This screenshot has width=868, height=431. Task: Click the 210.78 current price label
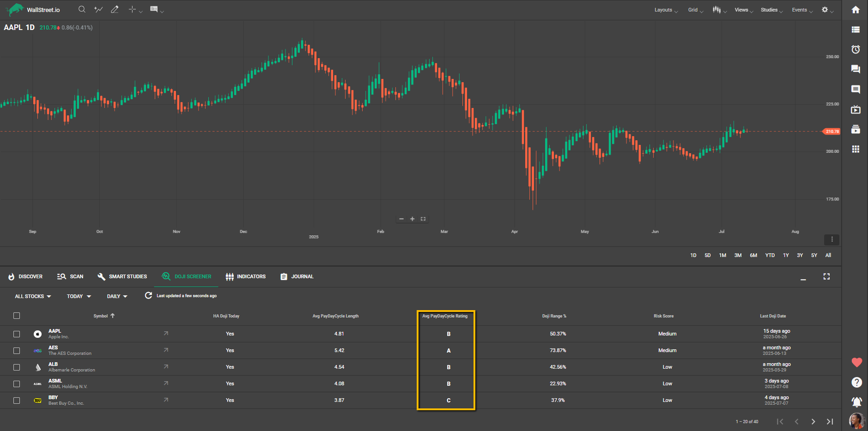click(832, 132)
